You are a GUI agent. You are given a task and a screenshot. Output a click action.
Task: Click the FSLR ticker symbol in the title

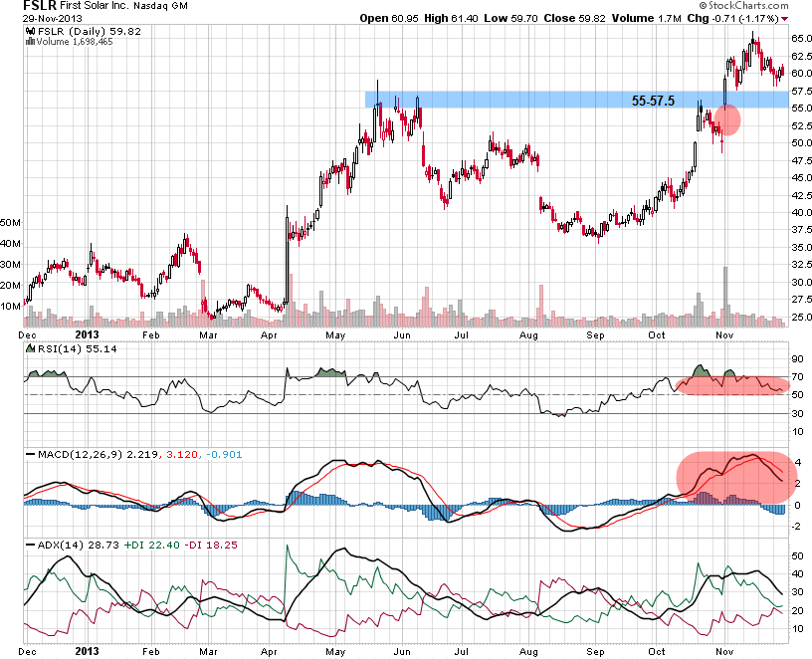(x=39, y=6)
